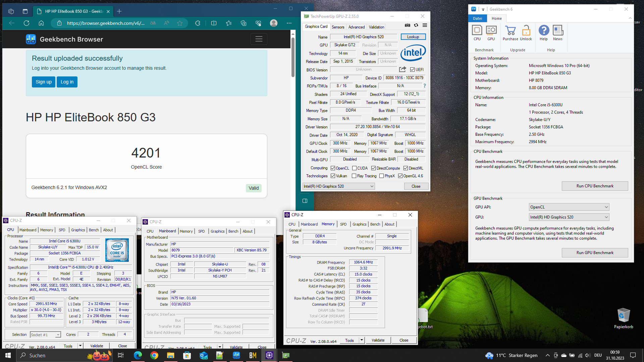Open the News icon in Geekbench ribbon
644x362 pixels.
pyautogui.click(x=558, y=33)
